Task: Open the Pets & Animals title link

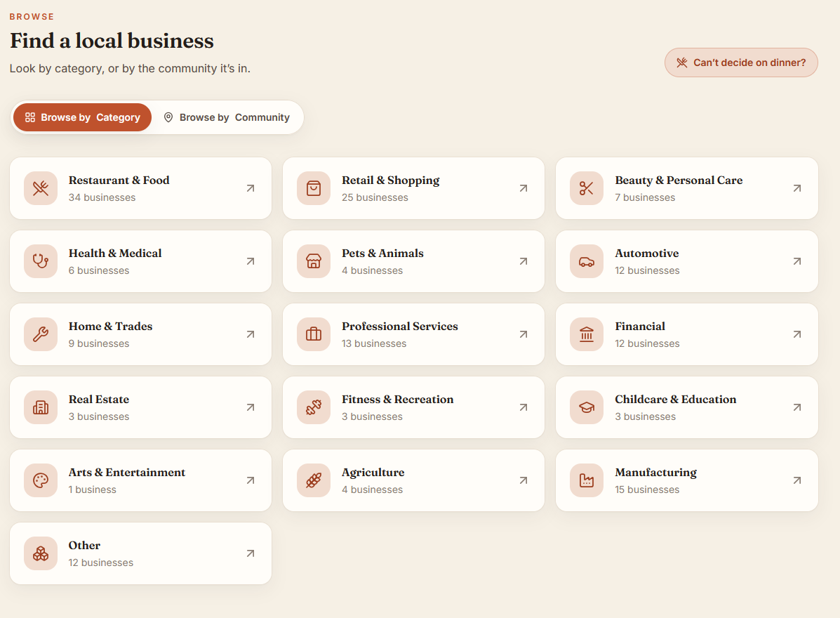Action: pyautogui.click(x=382, y=253)
